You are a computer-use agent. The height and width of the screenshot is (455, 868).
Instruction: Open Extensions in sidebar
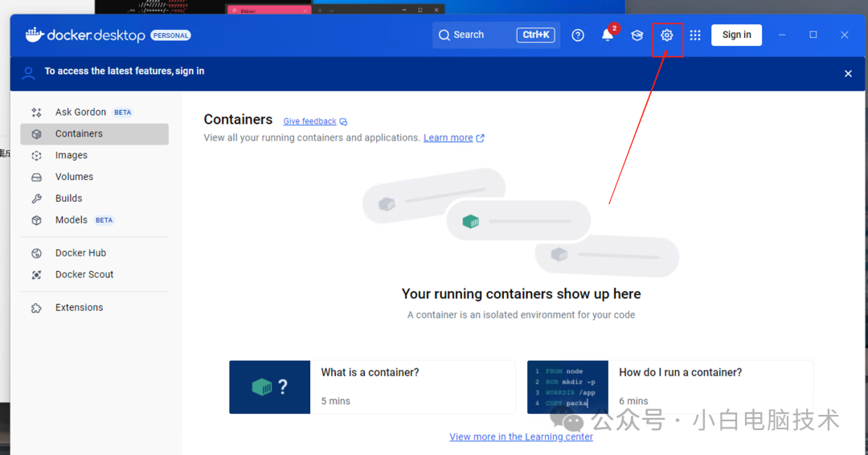click(x=95, y=308)
